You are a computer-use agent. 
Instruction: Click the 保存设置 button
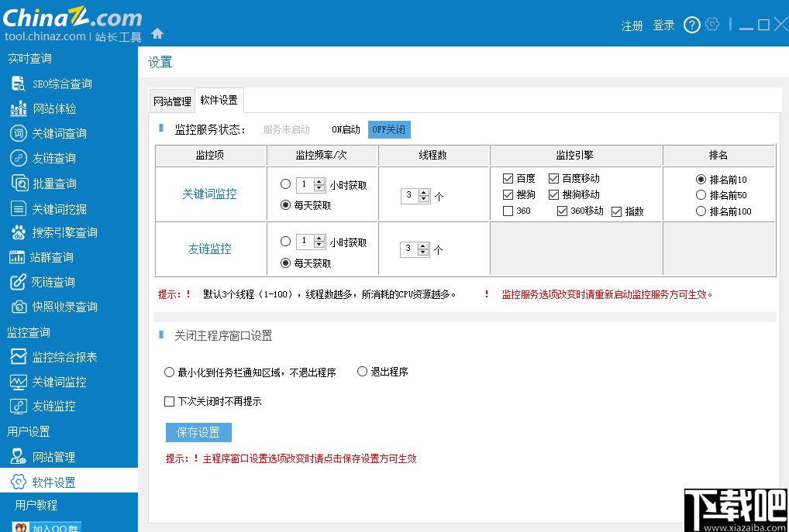[198, 432]
